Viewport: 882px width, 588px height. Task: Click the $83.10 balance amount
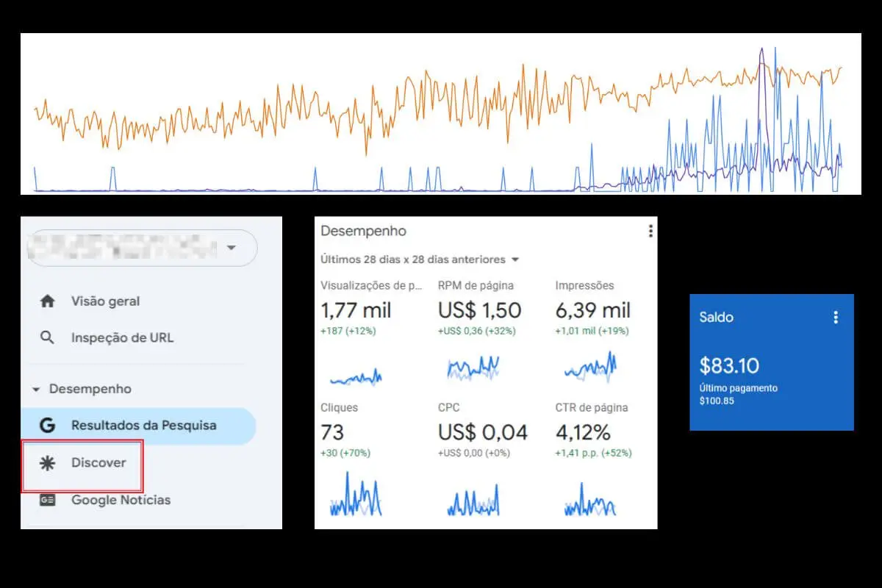click(x=729, y=365)
